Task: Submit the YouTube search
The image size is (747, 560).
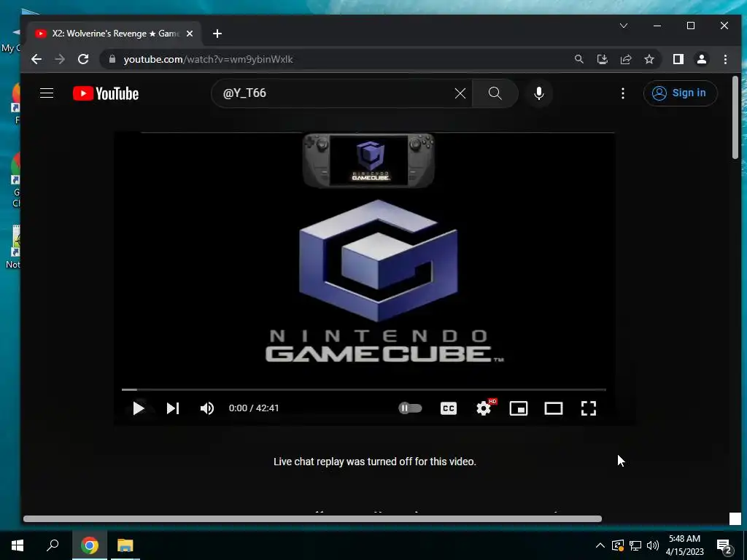Action: [495, 93]
